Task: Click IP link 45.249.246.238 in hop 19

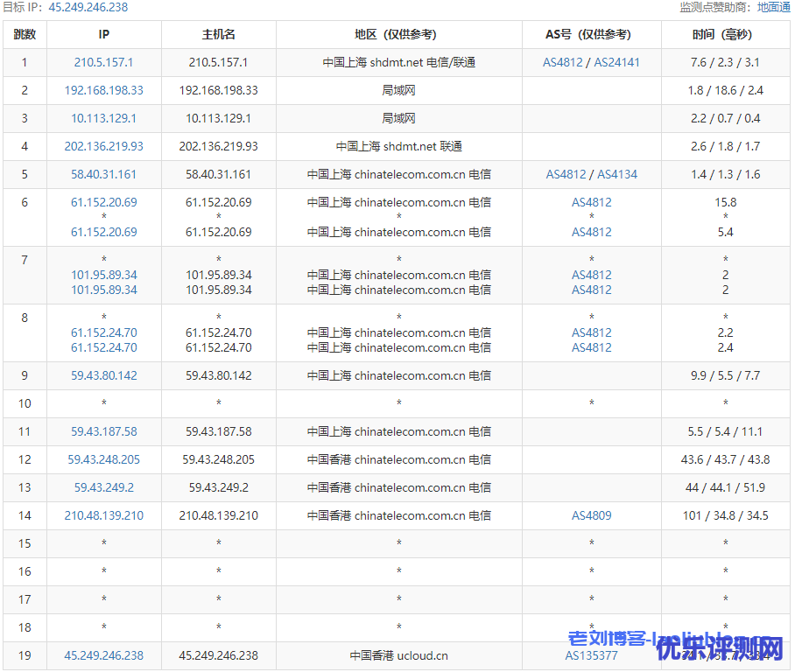Action: (104, 656)
